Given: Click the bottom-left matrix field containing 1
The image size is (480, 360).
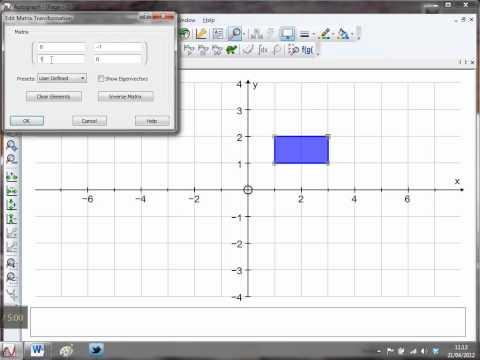Looking at the screenshot, I should tap(62, 59).
